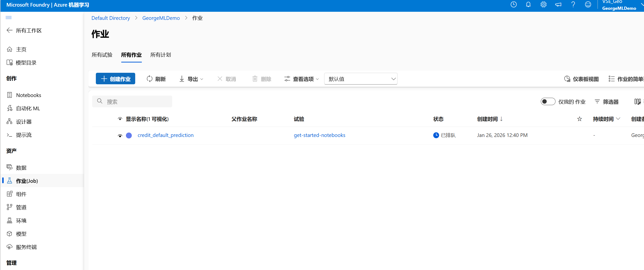Toggle the header visualization eye icon
The height and width of the screenshot is (270, 644).
(x=120, y=119)
